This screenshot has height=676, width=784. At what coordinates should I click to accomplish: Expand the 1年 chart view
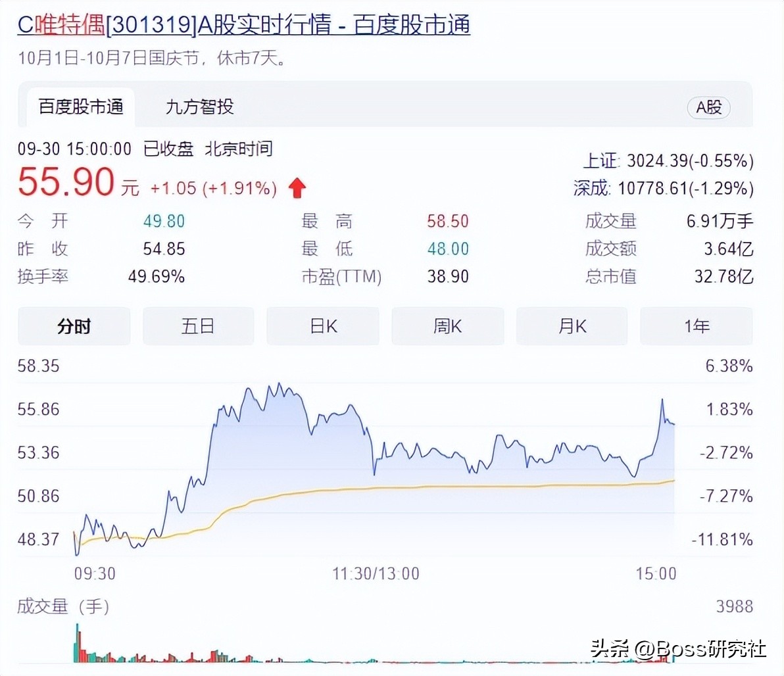click(696, 326)
